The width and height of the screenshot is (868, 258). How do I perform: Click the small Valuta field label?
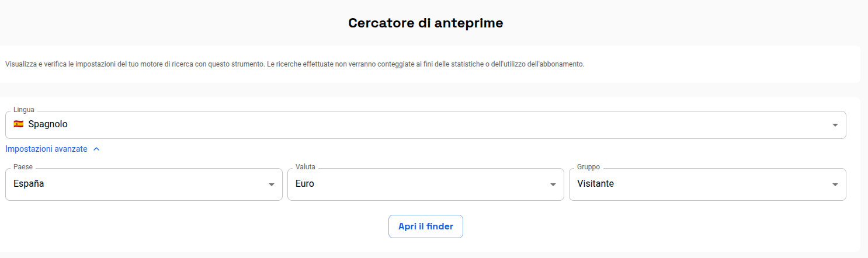pos(305,167)
